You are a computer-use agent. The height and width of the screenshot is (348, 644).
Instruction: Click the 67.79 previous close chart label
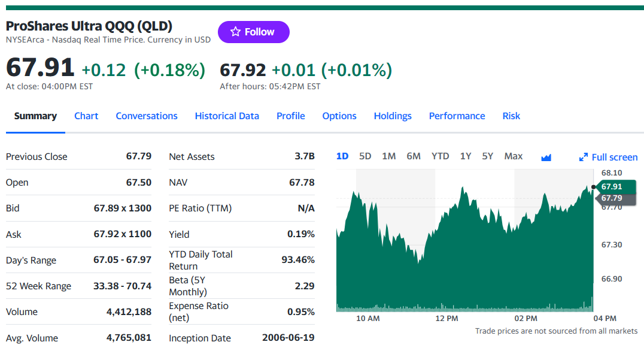[615, 198]
